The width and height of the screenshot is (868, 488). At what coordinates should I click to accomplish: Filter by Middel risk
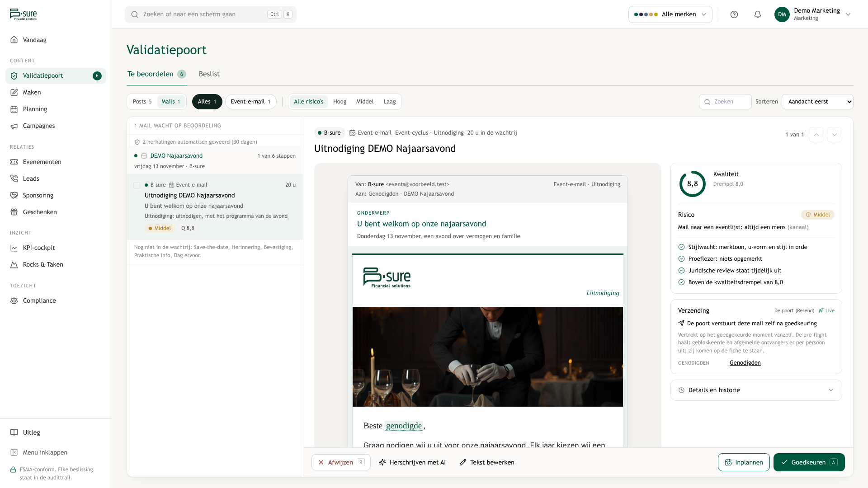click(365, 102)
